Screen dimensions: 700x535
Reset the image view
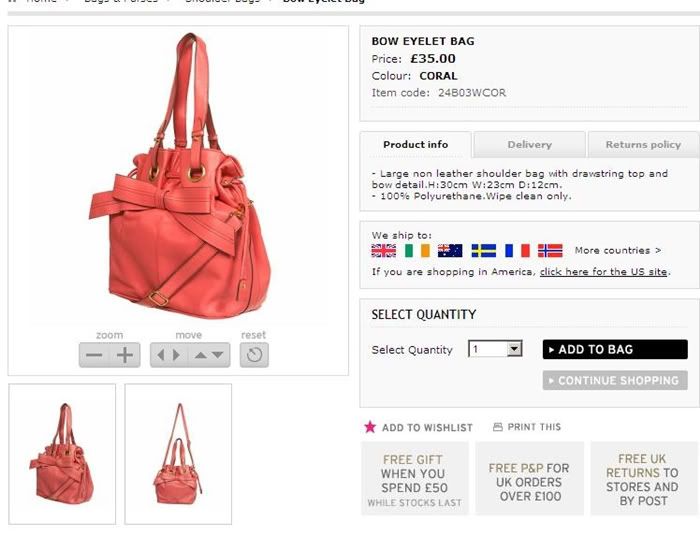point(254,355)
